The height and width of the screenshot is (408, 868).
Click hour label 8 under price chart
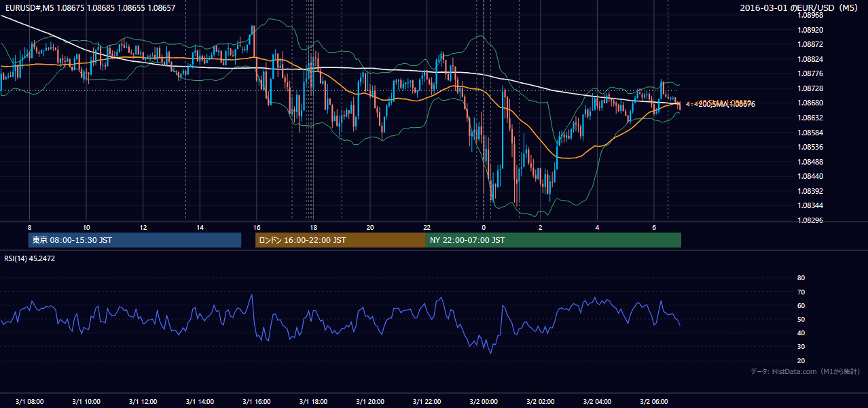click(29, 227)
